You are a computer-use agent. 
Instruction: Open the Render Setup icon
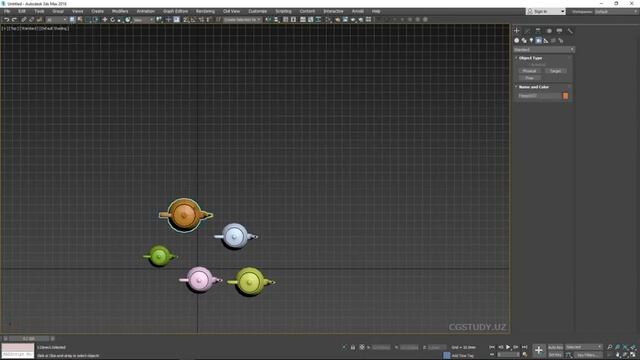coord(338,20)
